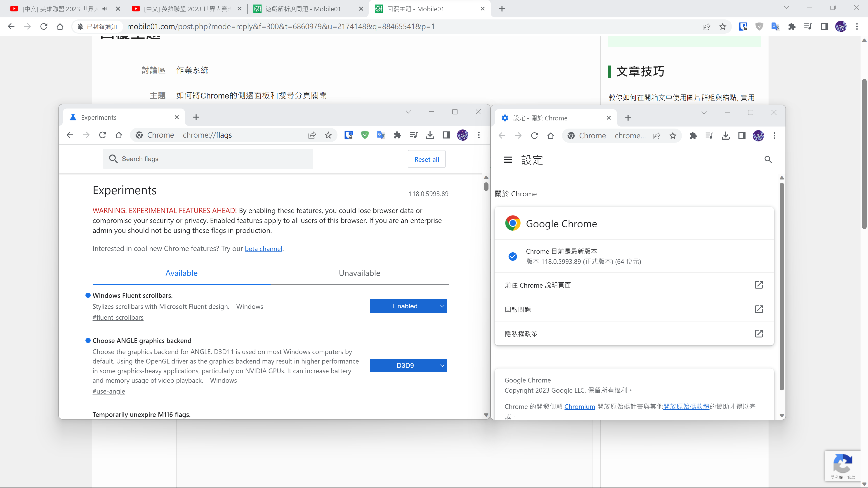Click the shield privacy extension icon
Image resolution: width=868 pixels, height=488 pixels.
365,135
